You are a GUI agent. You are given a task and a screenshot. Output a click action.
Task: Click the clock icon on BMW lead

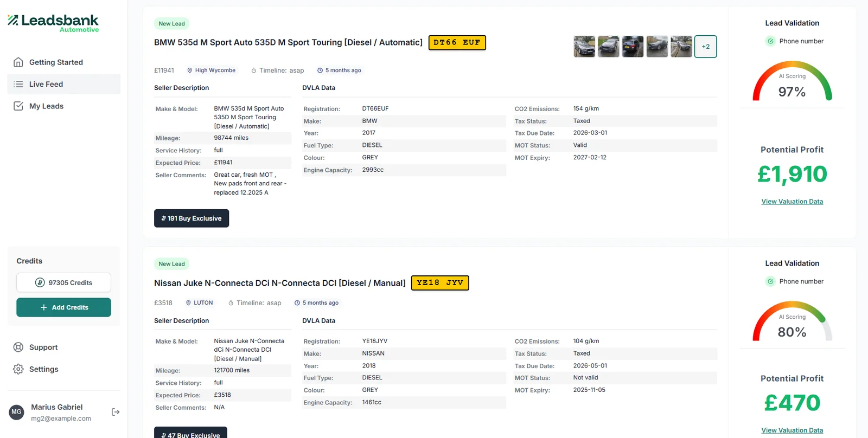(x=320, y=70)
